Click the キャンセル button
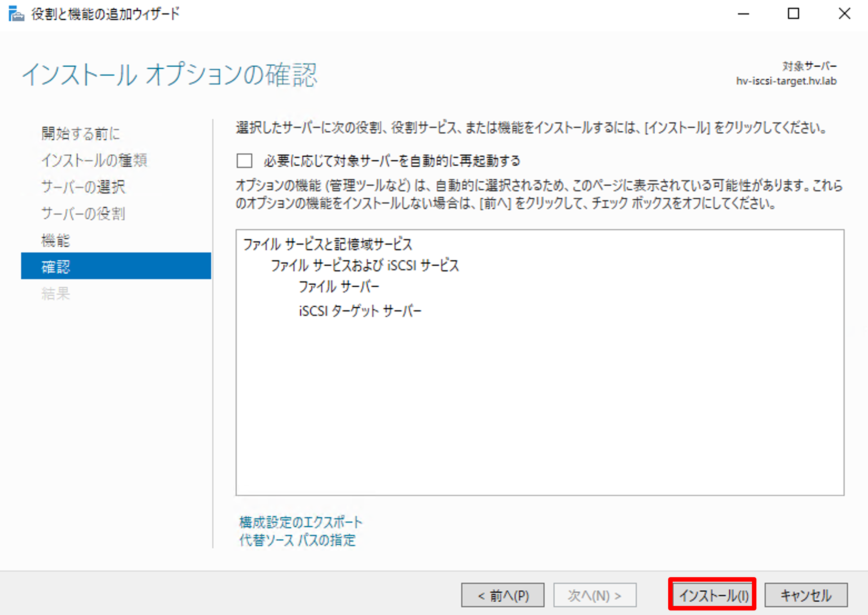 click(x=806, y=595)
